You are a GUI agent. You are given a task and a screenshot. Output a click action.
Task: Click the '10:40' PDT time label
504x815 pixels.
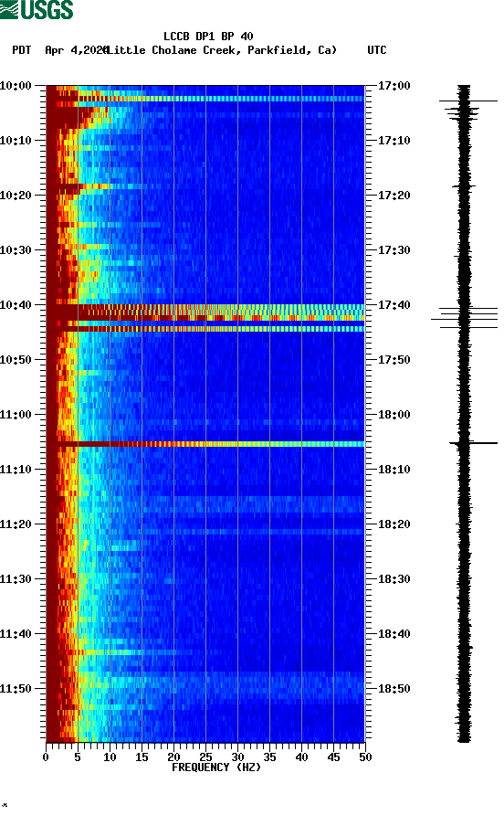tap(16, 304)
